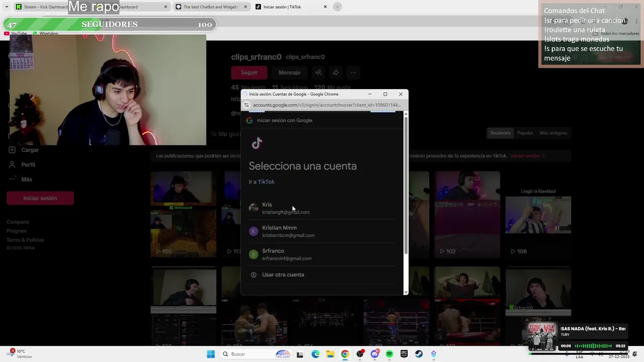Open File Explorer from taskbar

[x=330, y=354]
